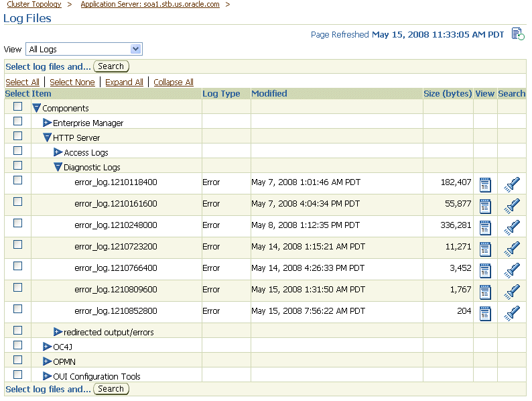Select checkbox for error_log.1210248000
The image size is (532, 401).
(x=17, y=223)
